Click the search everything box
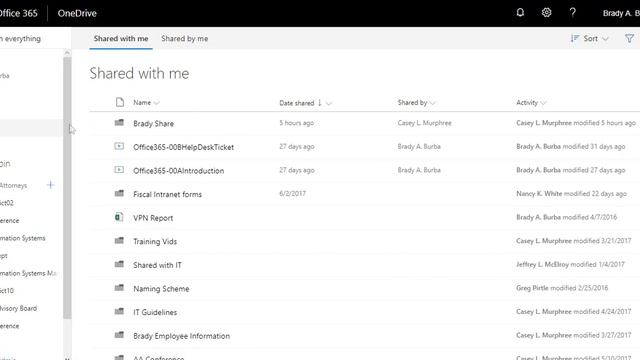This screenshot has height=360, width=640. pos(35,38)
